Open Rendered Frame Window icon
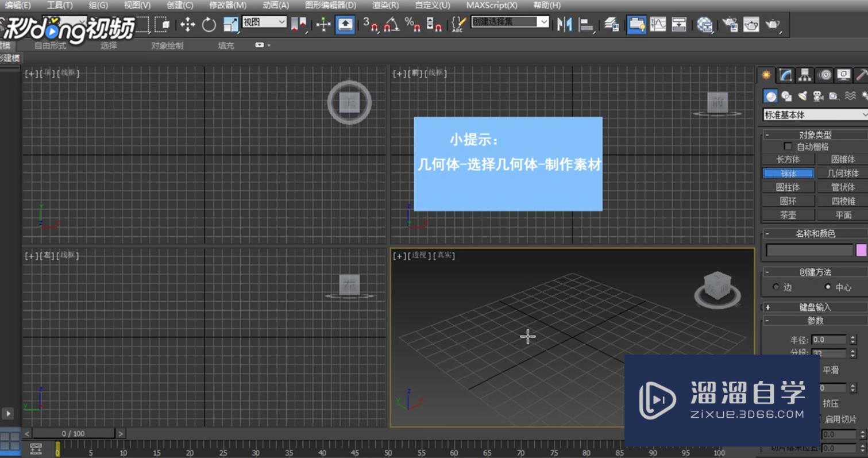868x458 pixels. pos(751,24)
